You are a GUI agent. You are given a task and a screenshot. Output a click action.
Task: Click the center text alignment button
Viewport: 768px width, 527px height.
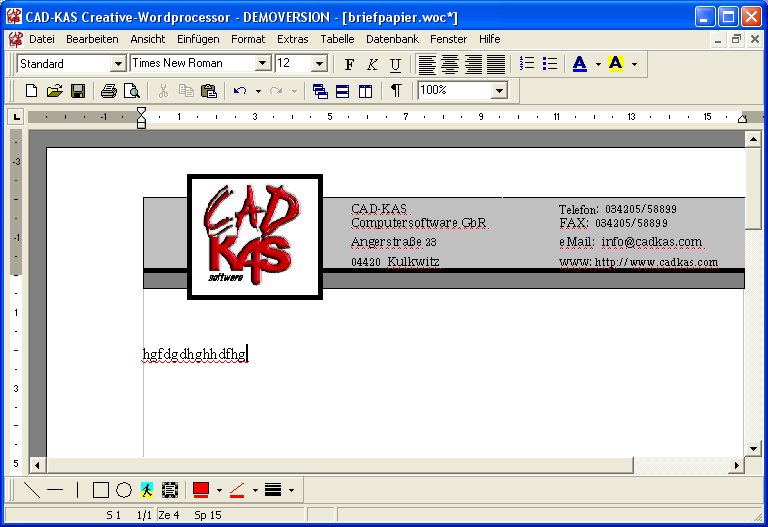click(450, 64)
